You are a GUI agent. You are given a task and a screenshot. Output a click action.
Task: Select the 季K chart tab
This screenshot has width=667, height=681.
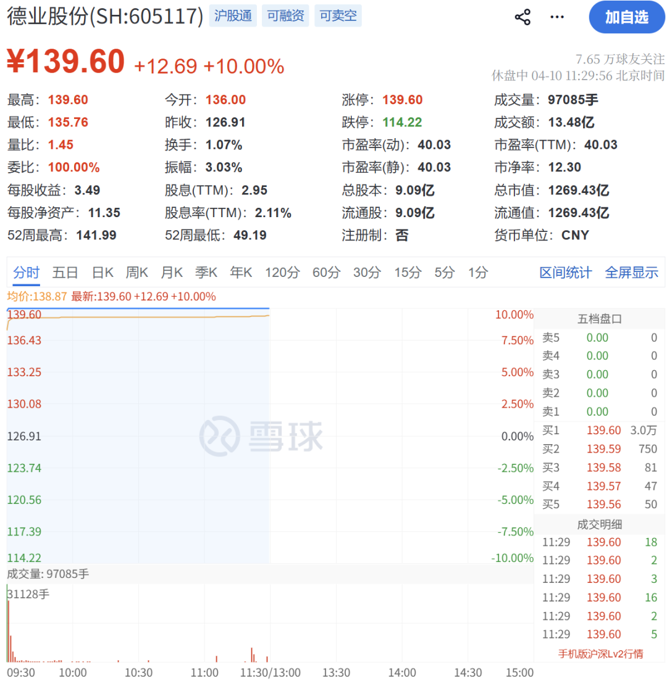[206, 272]
